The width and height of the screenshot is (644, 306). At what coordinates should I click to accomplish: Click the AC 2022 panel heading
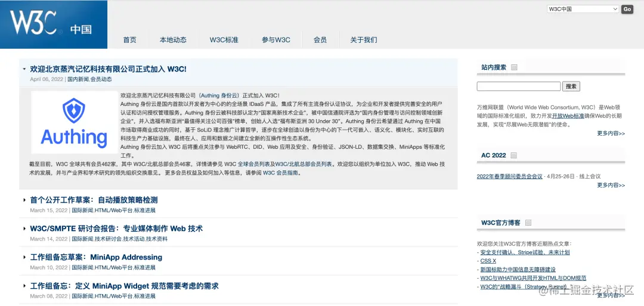tap(493, 155)
